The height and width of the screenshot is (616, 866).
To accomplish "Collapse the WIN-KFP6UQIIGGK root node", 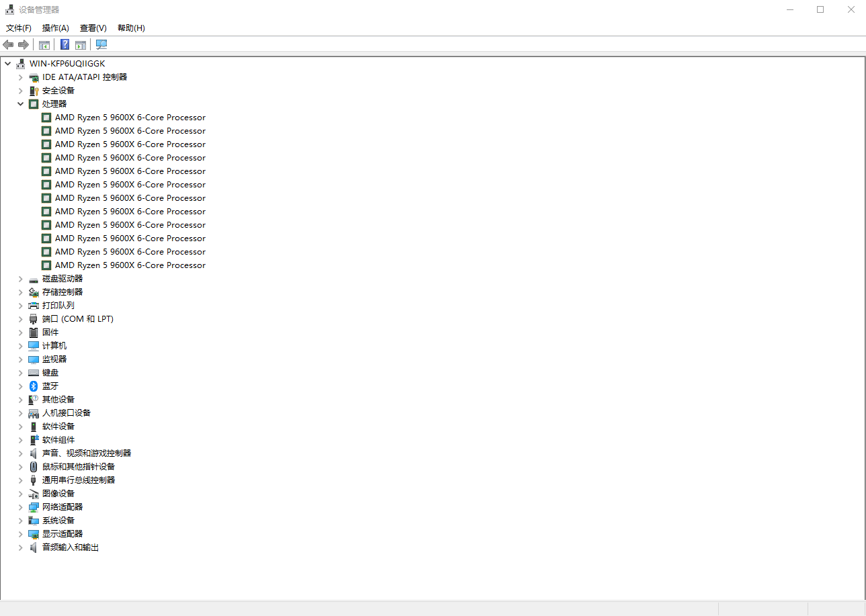I will click(x=7, y=64).
